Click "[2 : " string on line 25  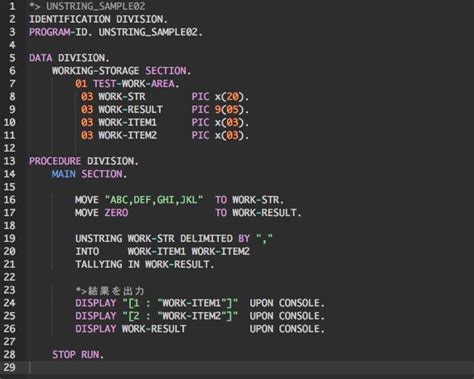(x=142, y=316)
